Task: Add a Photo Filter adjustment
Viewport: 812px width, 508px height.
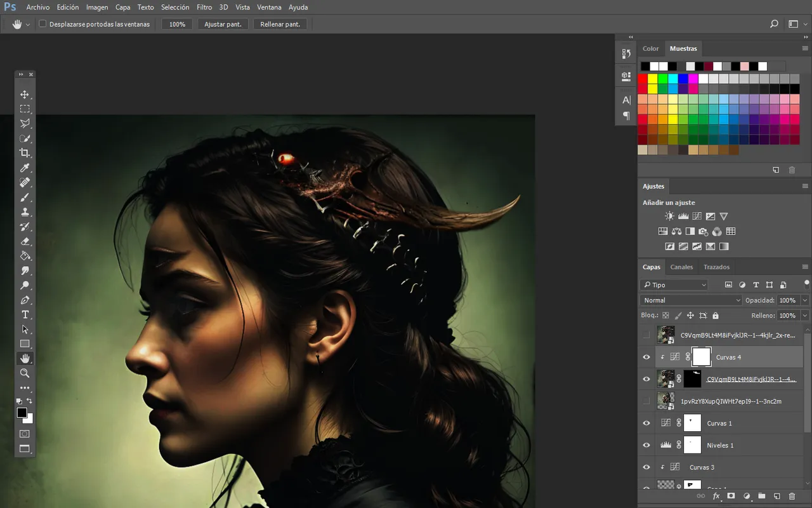Action: click(704, 232)
